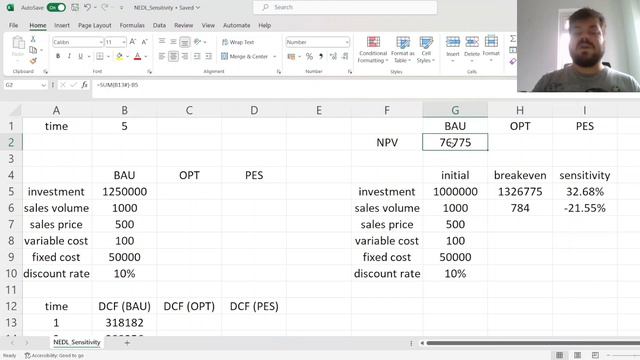Open fill color dropdown arrow

128,56
